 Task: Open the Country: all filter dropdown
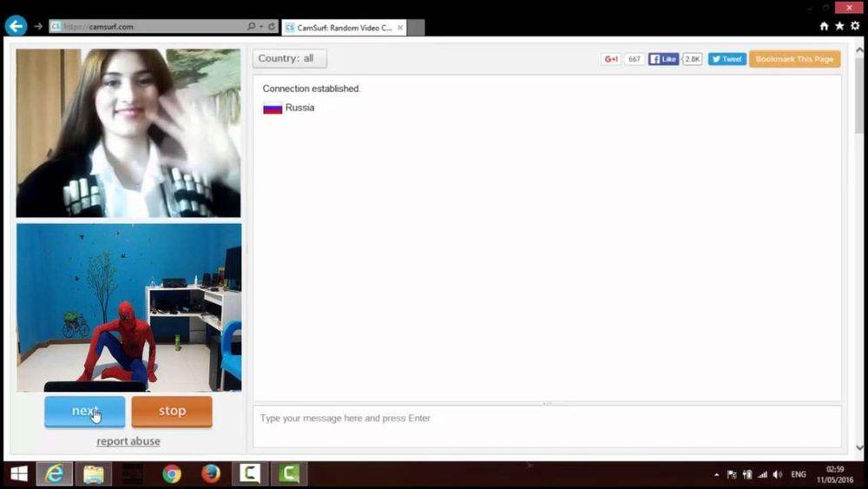click(290, 59)
